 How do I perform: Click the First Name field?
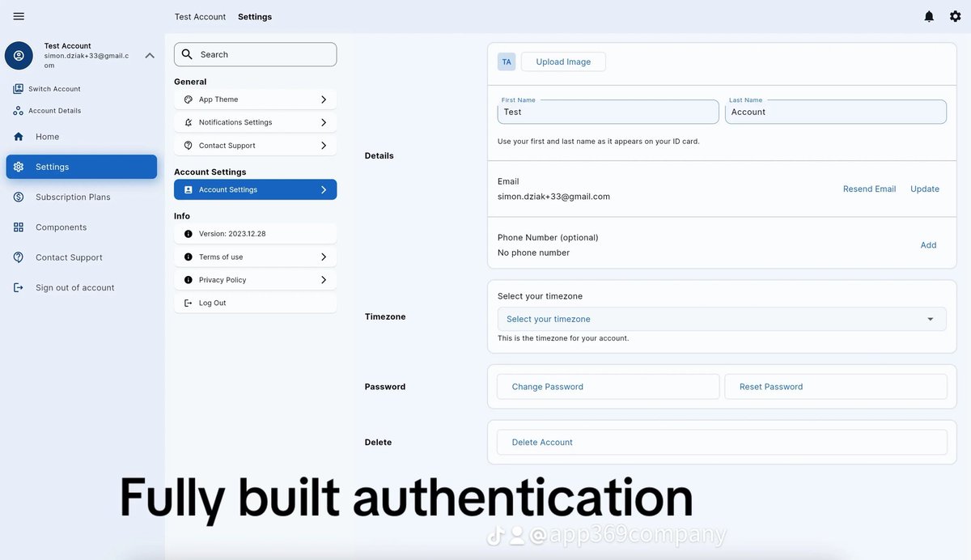[608, 112]
